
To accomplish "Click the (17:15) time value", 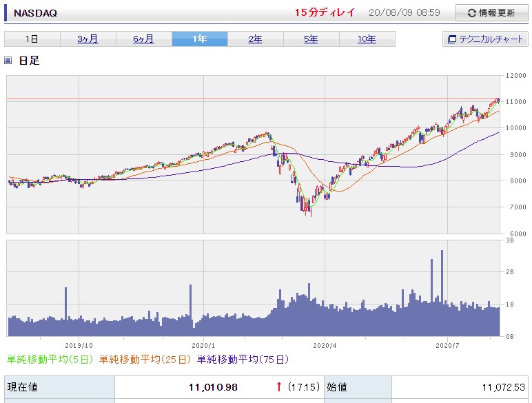I will coord(304,386).
